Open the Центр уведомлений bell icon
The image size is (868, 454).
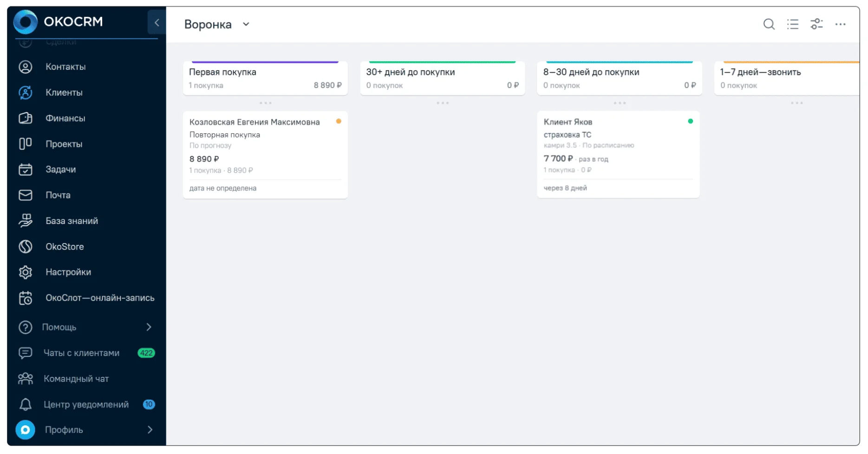[x=26, y=404]
